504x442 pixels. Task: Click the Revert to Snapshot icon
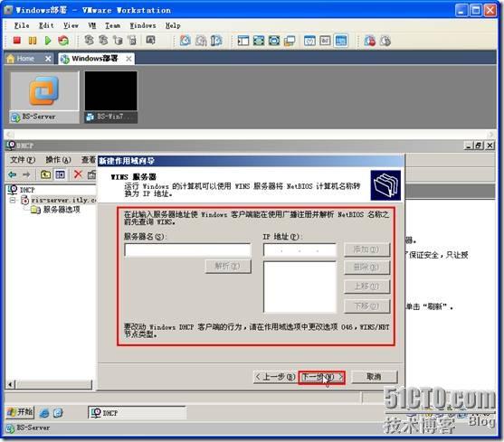click(x=201, y=41)
